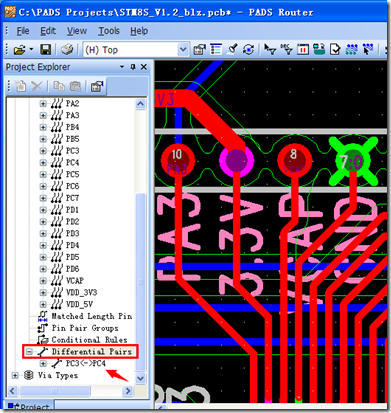
Task: Select the VCAP net in tree
Action: click(75, 281)
